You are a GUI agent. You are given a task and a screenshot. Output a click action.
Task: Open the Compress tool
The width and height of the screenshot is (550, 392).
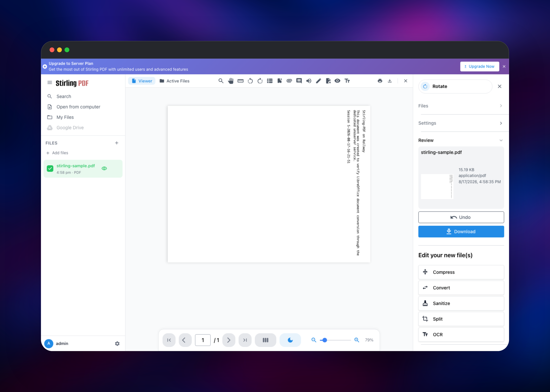[x=461, y=272]
